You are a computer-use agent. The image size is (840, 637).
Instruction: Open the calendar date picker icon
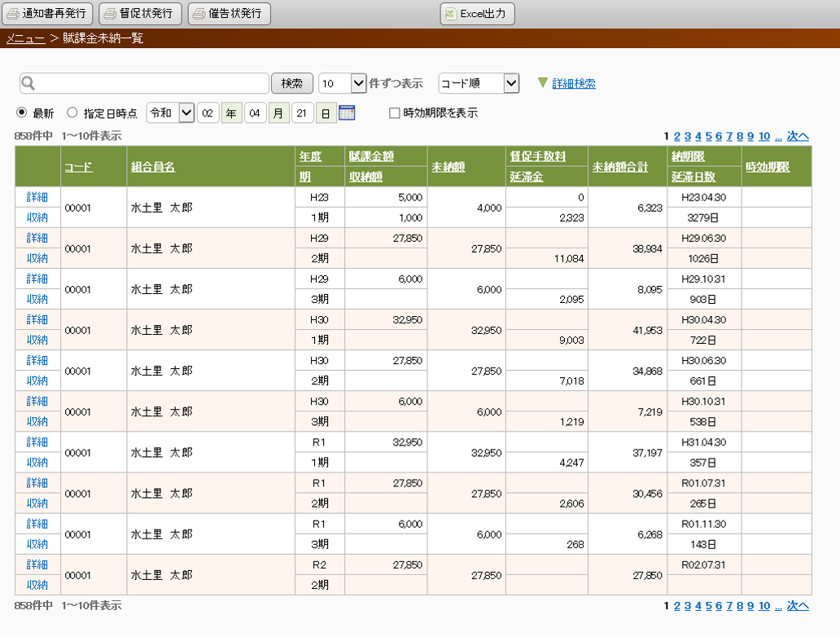(x=347, y=113)
